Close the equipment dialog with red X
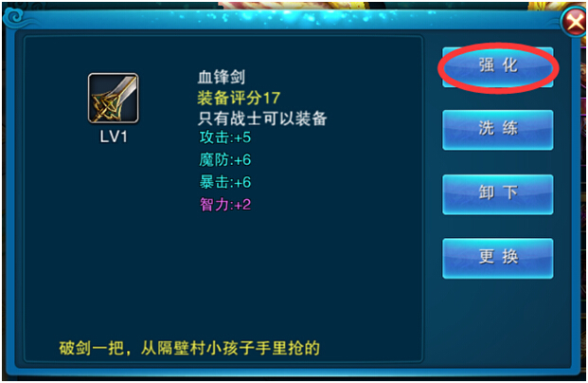 point(575,23)
